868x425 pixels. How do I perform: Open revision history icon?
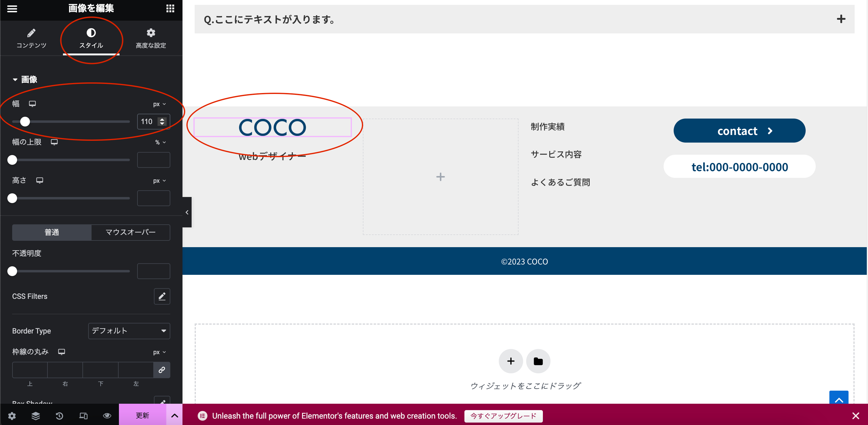59,416
